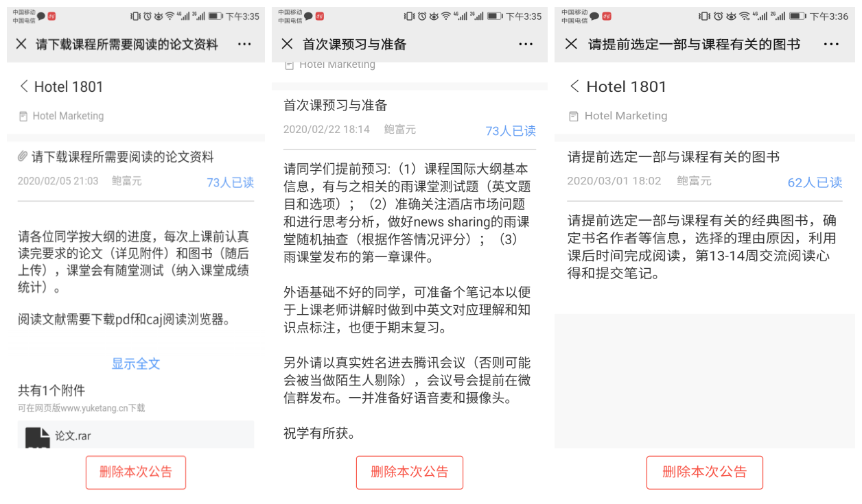Tap the Hotel Marketing course icon in the right screen
Viewport: 862px width, 504px height.
574,116
